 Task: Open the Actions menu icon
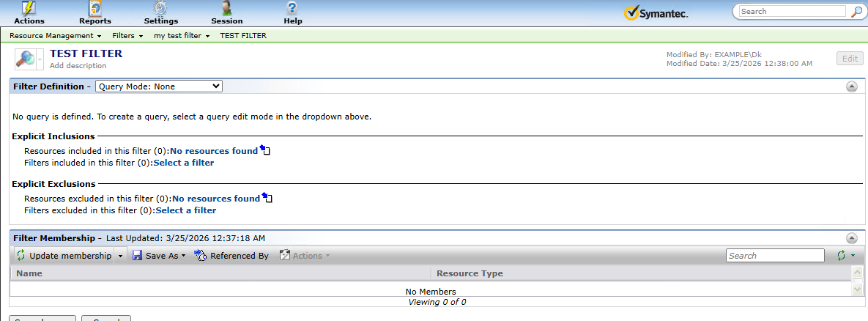click(x=29, y=8)
